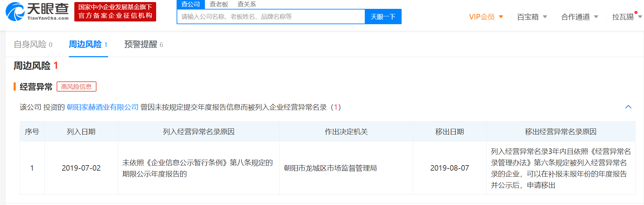Go to the 预警提醒 tab
Viewport: 644px width, 205px height.
pyautogui.click(x=144, y=44)
